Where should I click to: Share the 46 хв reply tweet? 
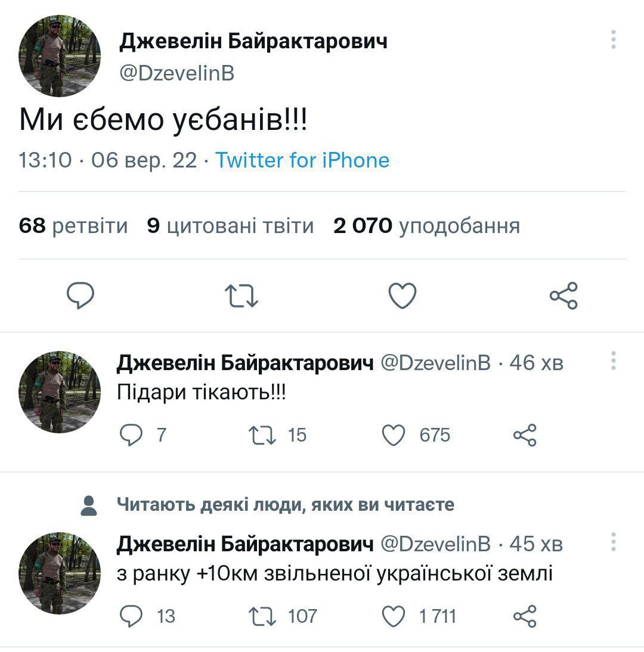click(525, 436)
